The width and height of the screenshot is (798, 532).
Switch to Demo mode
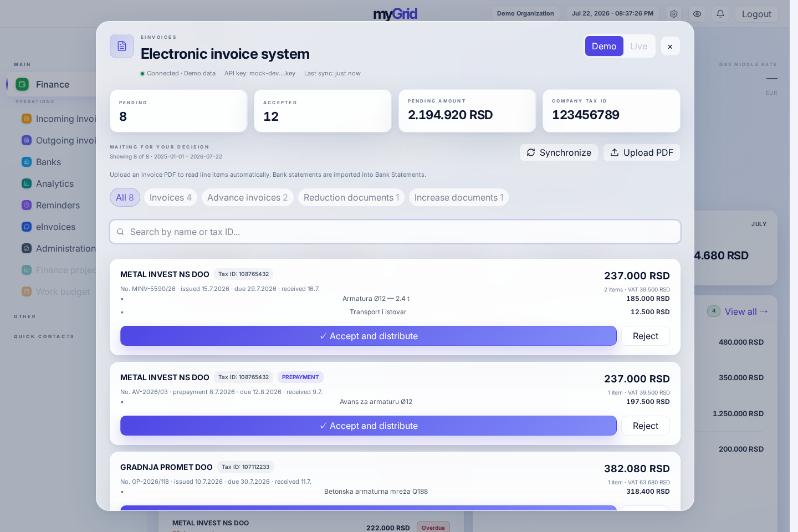click(x=604, y=46)
